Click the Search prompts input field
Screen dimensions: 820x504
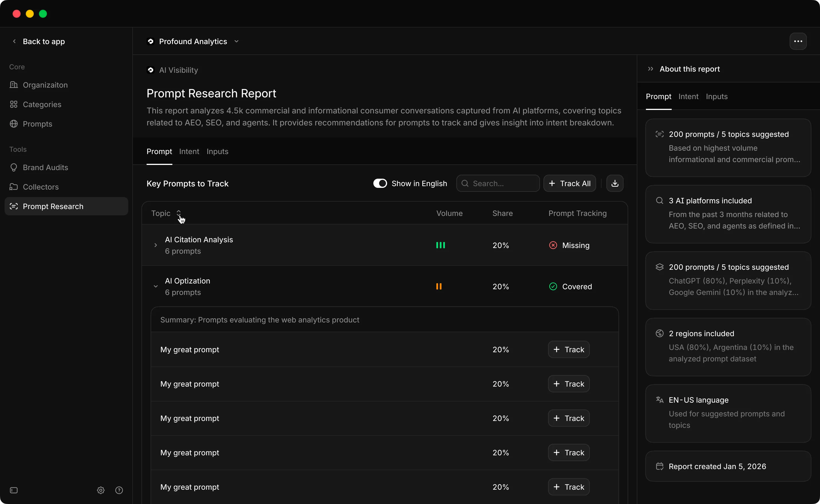click(x=498, y=183)
